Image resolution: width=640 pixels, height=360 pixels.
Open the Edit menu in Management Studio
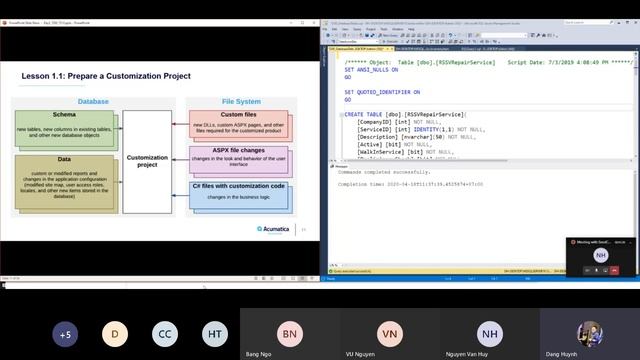(334, 29)
